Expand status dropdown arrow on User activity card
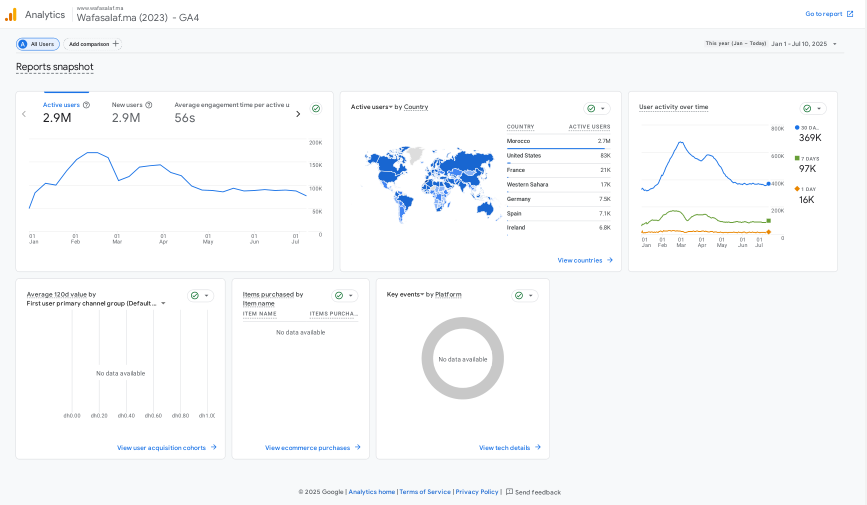Viewport: 867px width, 505px height. point(819,108)
